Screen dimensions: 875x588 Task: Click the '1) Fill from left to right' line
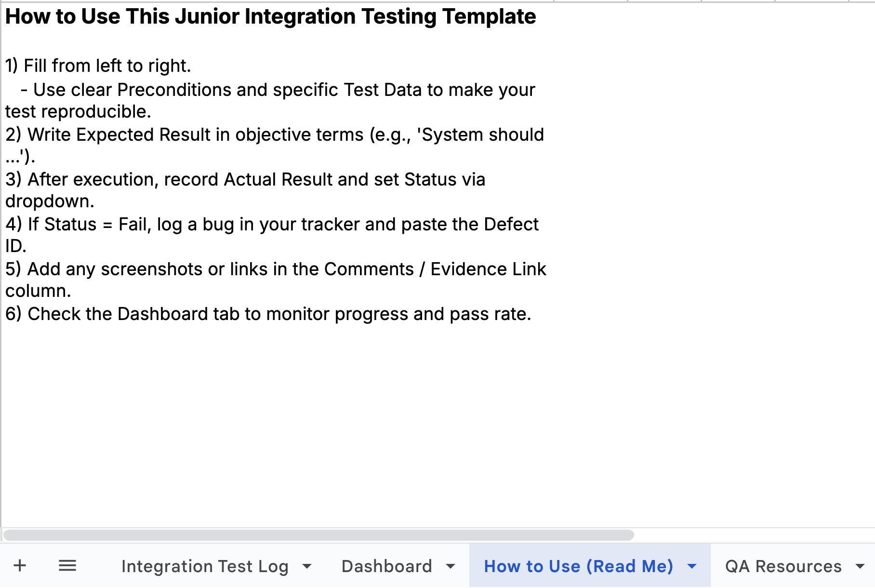pyautogui.click(x=98, y=66)
